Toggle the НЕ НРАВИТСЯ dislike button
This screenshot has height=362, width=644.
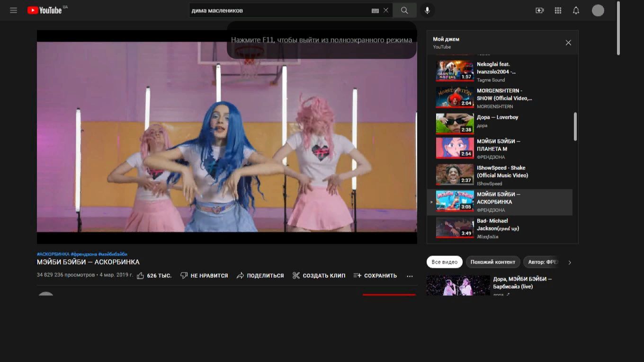coord(204,275)
